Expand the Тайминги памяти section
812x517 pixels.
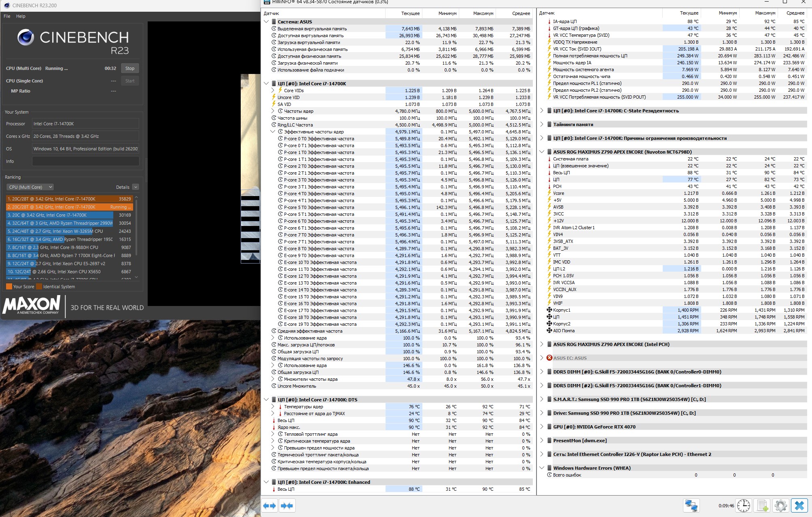click(x=542, y=124)
